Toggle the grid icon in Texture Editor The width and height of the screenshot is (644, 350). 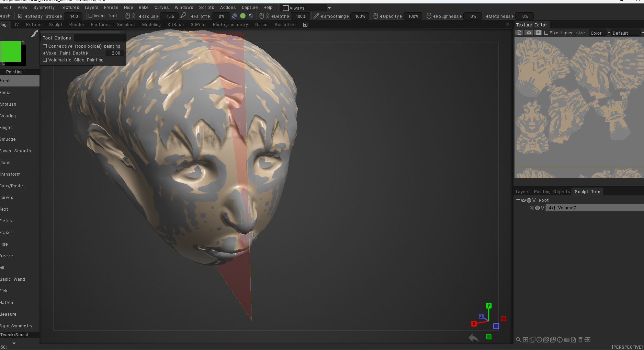538,33
